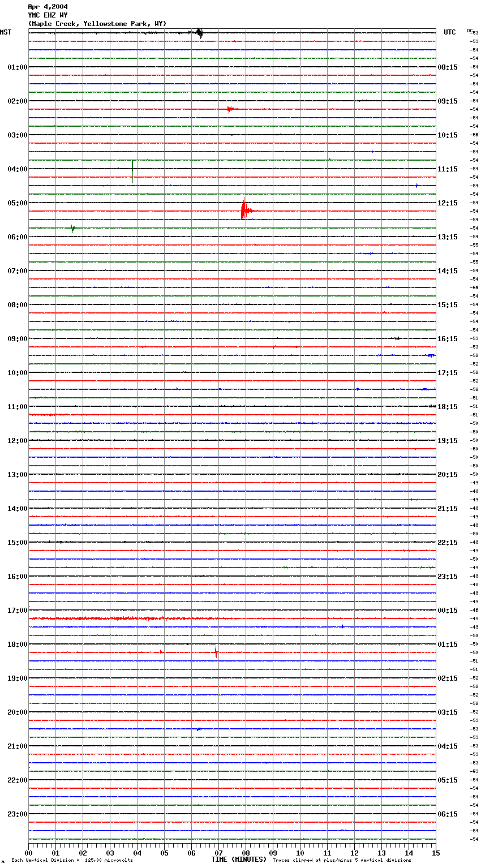
Task: Click the 22:15 UTC time label
Action: coord(448,543)
